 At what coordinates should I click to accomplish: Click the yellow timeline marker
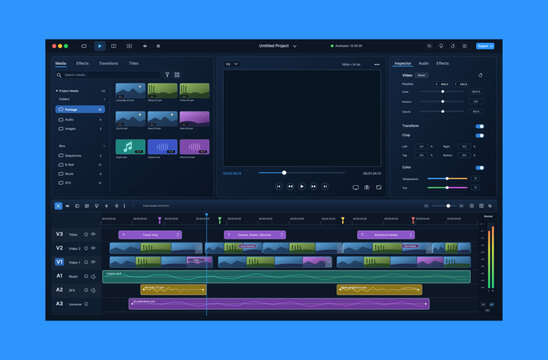343,220
